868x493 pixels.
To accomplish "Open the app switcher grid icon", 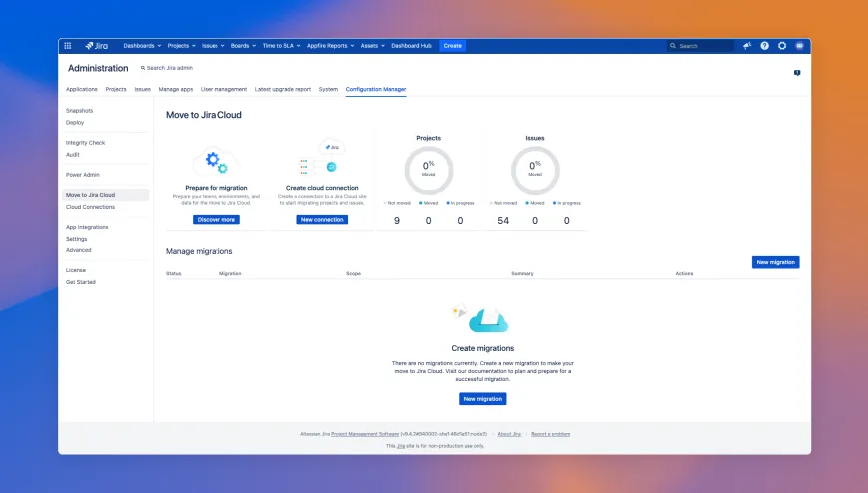I will 68,46.
